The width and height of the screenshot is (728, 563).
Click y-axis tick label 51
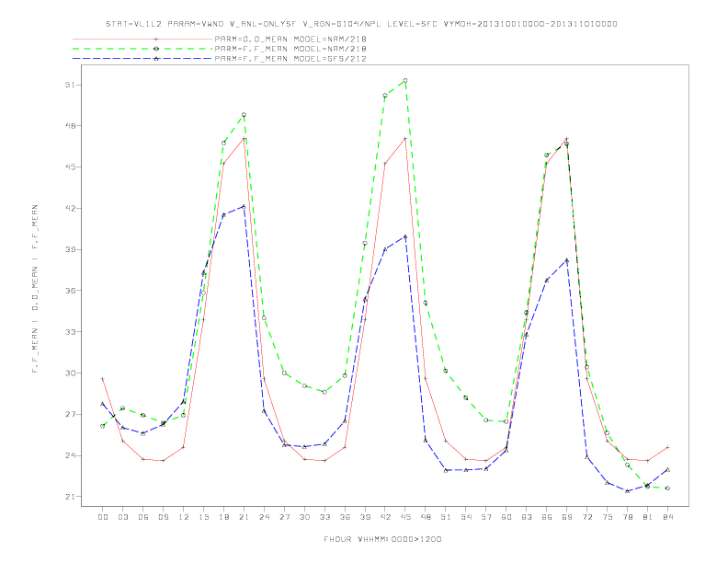pyautogui.click(x=71, y=85)
